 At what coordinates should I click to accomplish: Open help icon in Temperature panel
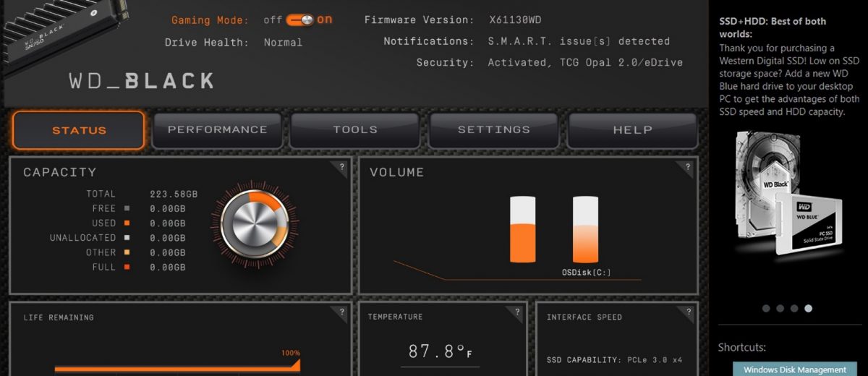point(516,312)
